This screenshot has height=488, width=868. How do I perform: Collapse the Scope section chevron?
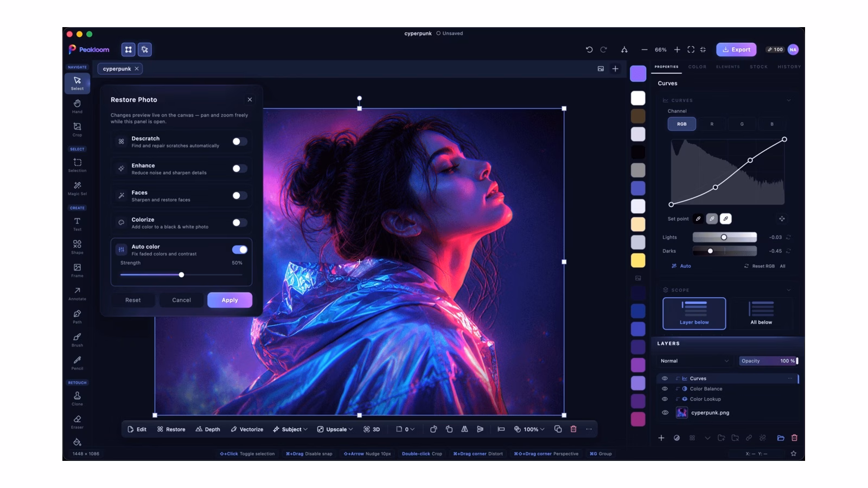789,290
